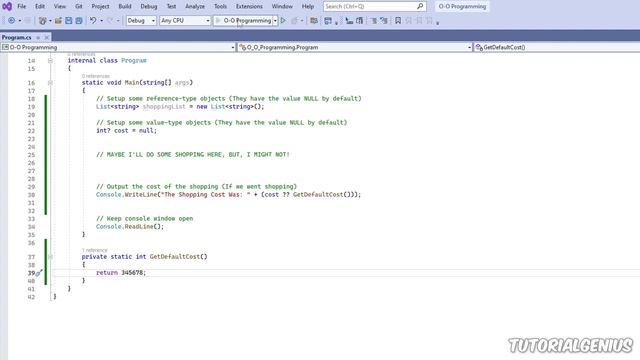Collapse the Program class outline

(50, 60)
